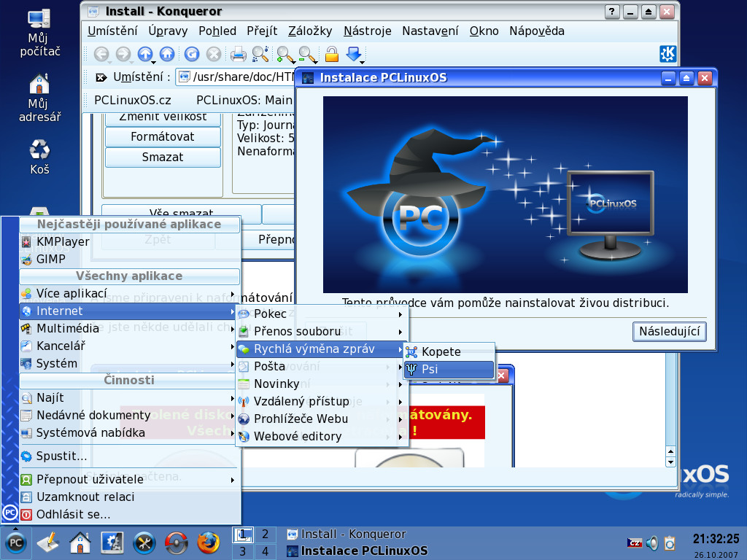This screenshot has width=747, height=560.
Task: Click the Umístění address field in Konqueror
Action: pyautogui.click(x=237, y=77)
